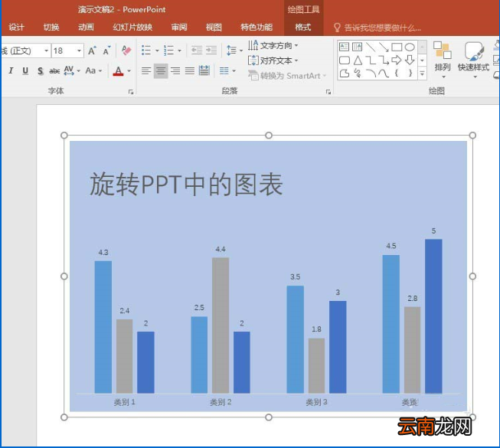Open the 幻灯片放映 tab
Screen dimensions: 500x448
coord(132,27)
